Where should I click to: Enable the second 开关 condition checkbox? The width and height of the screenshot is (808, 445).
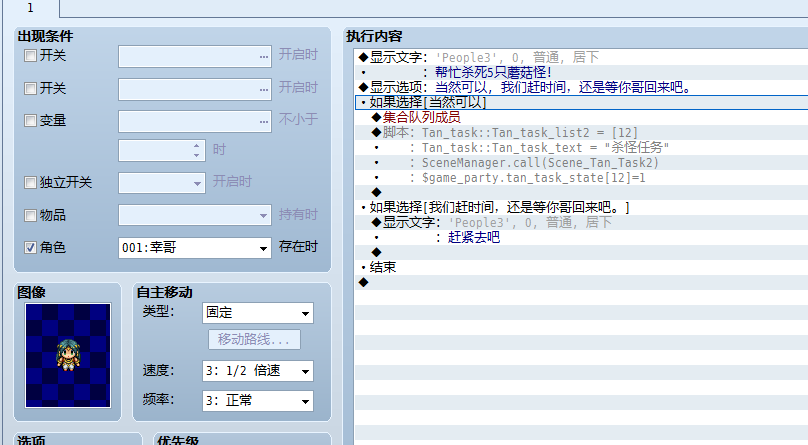tap(30, 89)
